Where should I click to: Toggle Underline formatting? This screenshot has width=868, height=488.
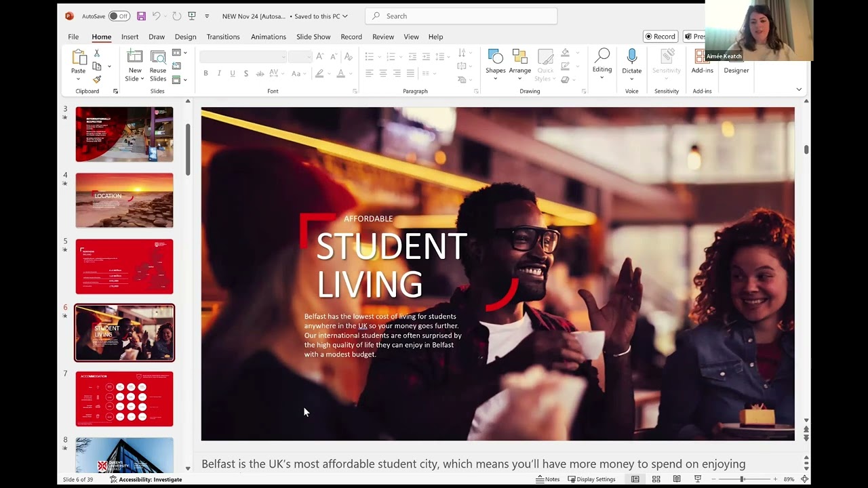coord(233,73)
